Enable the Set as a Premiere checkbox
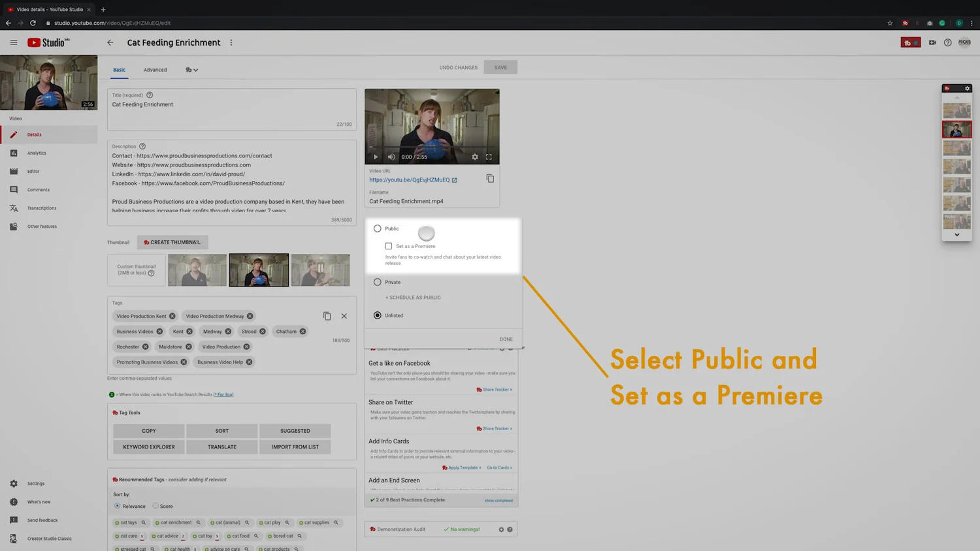 pos(389,246)
